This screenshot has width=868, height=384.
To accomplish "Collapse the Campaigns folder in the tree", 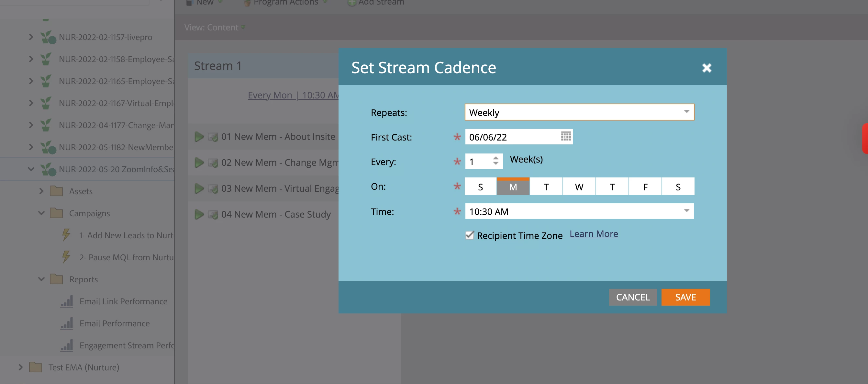I will pos(41,213).
